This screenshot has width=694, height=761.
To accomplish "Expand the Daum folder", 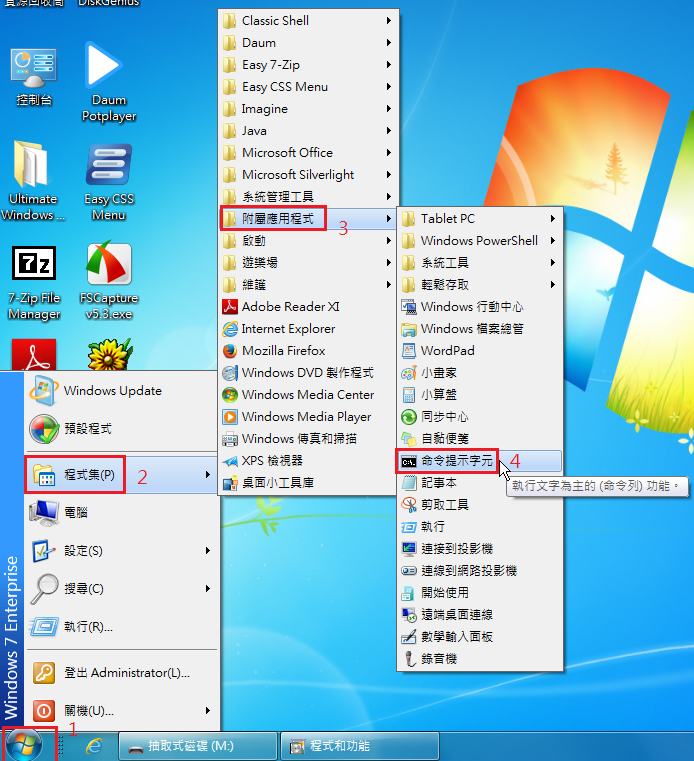I will 308,43.
